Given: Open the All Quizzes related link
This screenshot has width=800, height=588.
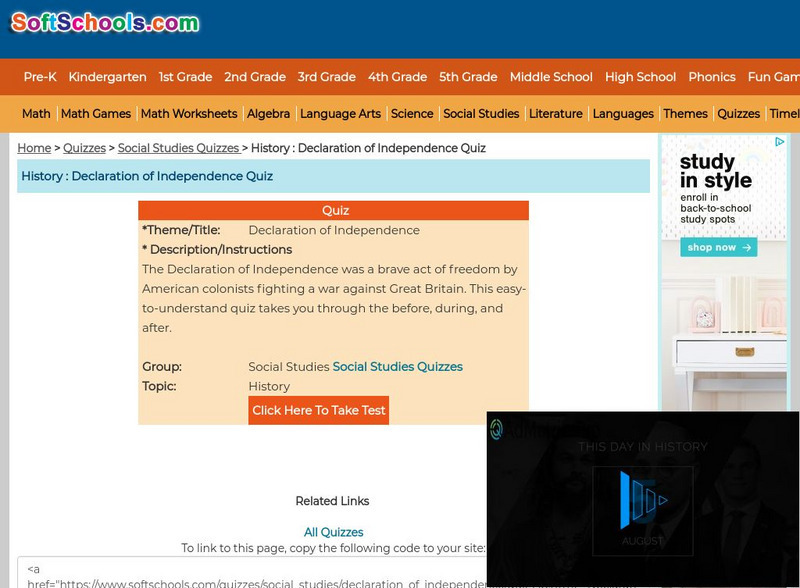Looking at the screenshot, I should [334, 532].
